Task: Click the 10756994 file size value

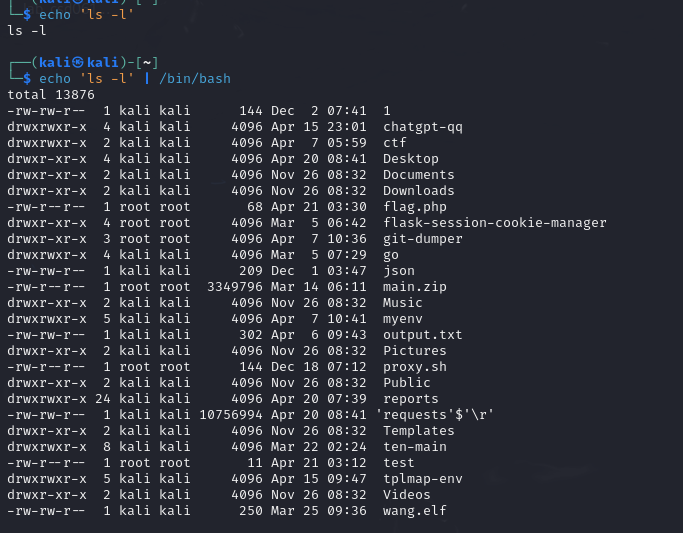Action: [x=231, y=415]
